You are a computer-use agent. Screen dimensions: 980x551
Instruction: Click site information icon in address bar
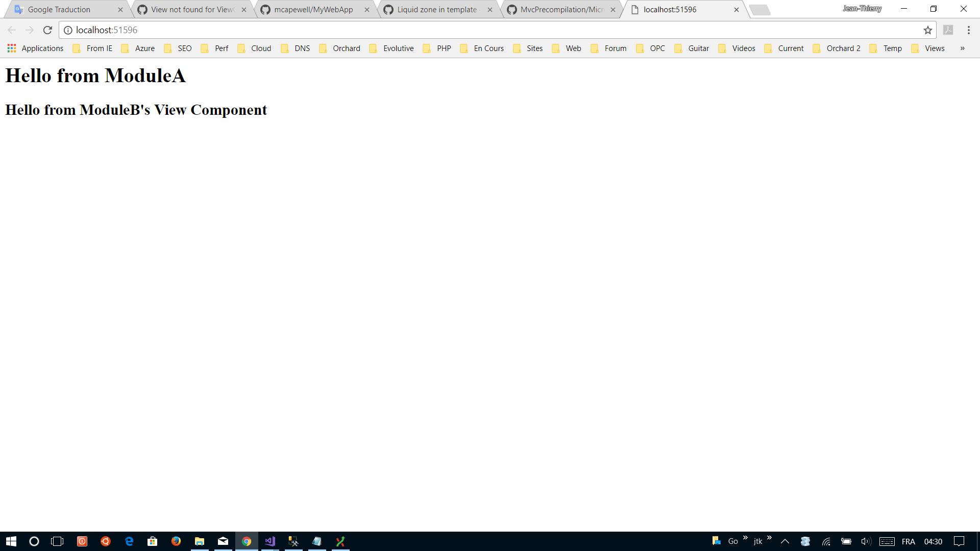pyautogui.click(x=68, y=30)
